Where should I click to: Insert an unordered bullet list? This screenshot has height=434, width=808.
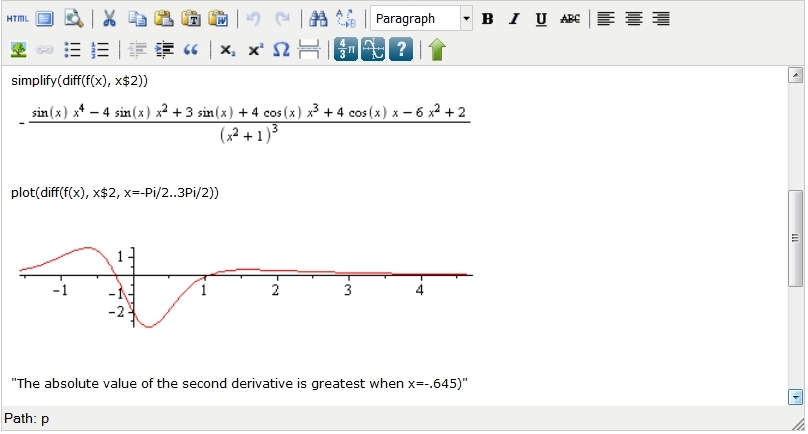point(72,49)
